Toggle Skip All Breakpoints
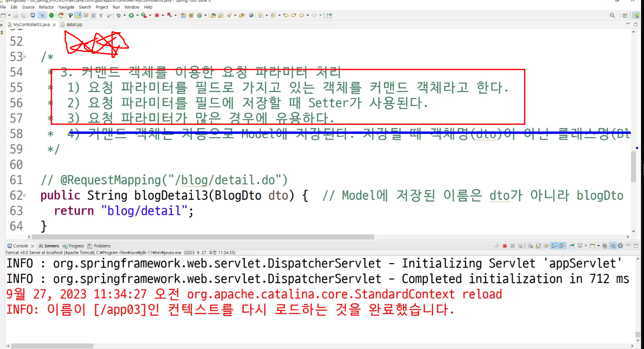 43,15
